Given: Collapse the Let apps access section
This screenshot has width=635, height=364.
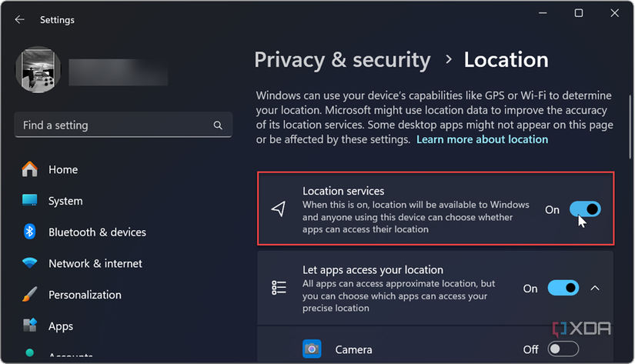Looking at the screenshot, I should 595,289.
